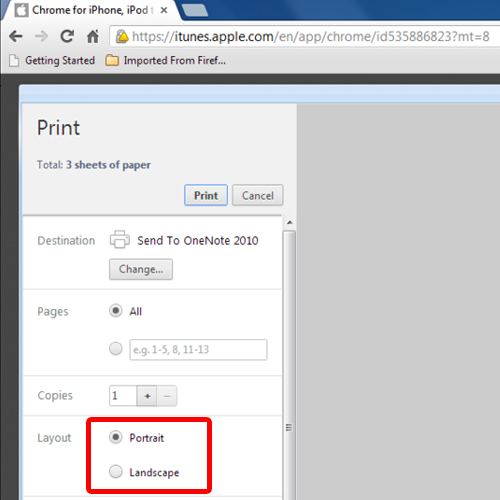This screenshot has height=500, width=500.
Task: Increase copies with the plus button
Action: click(x=147, y=396)
